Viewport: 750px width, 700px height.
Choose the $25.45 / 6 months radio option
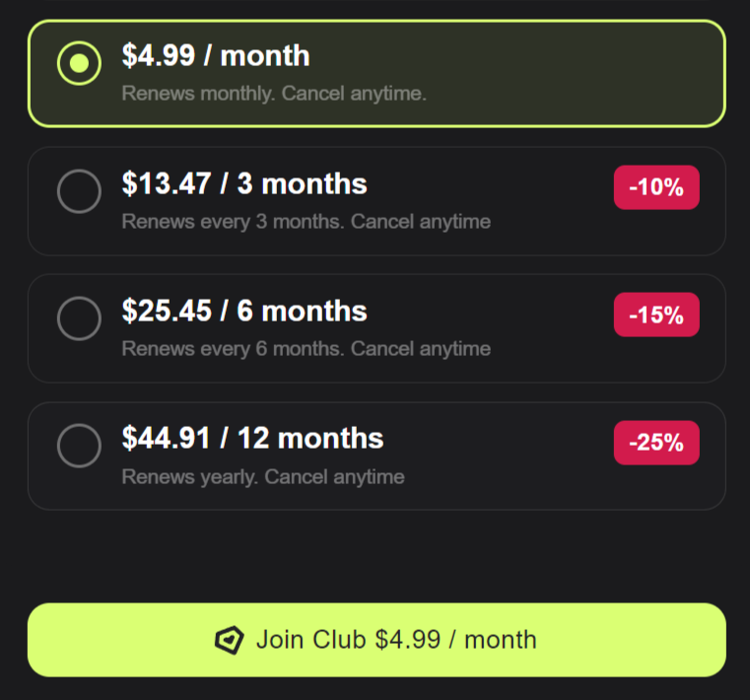pos(79,318)
